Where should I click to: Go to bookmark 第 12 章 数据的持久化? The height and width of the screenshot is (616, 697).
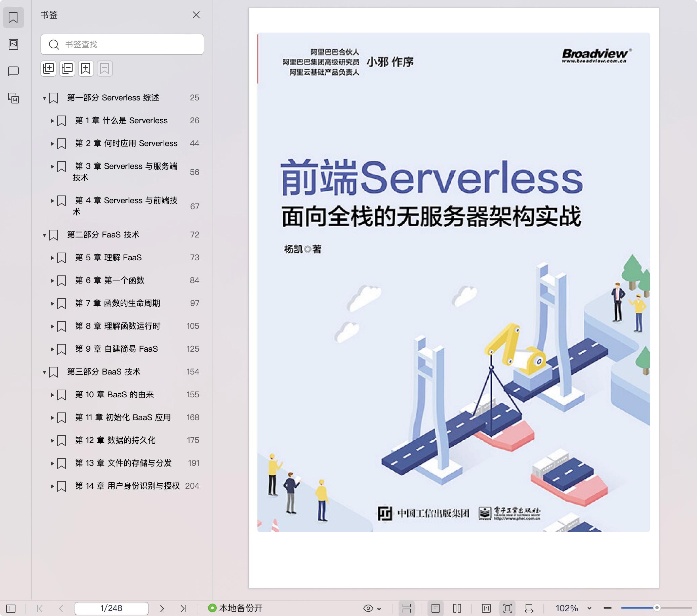115,440
